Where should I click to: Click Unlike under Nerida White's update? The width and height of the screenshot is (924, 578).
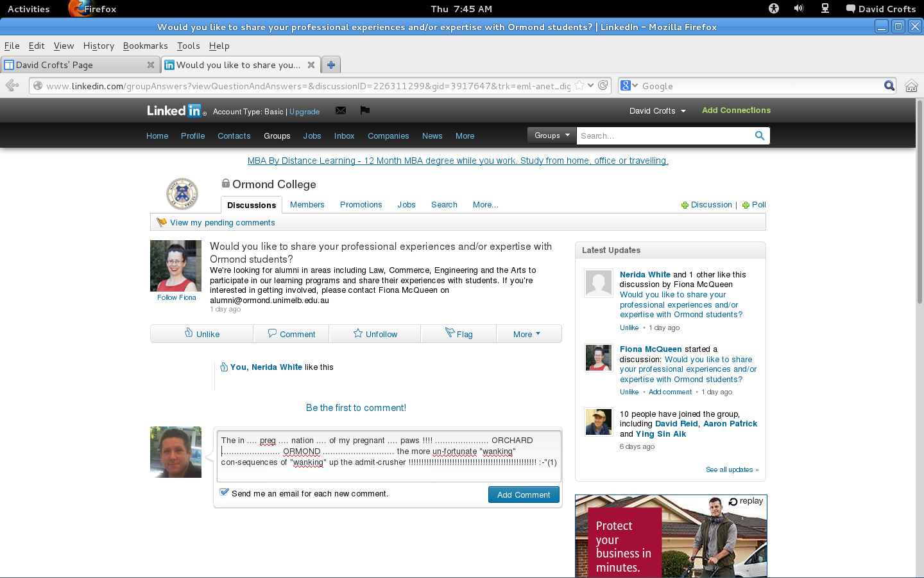629,328
